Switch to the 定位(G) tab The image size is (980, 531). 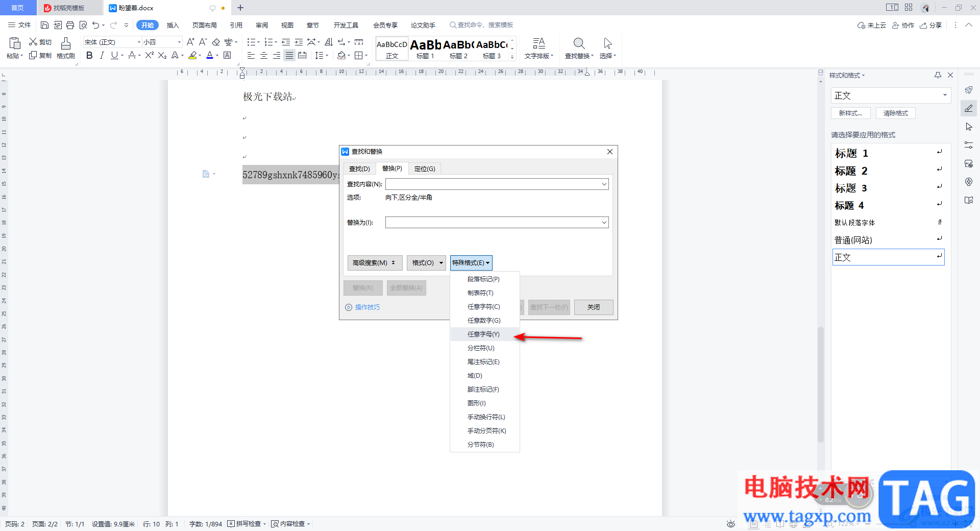tap(425, 169)
